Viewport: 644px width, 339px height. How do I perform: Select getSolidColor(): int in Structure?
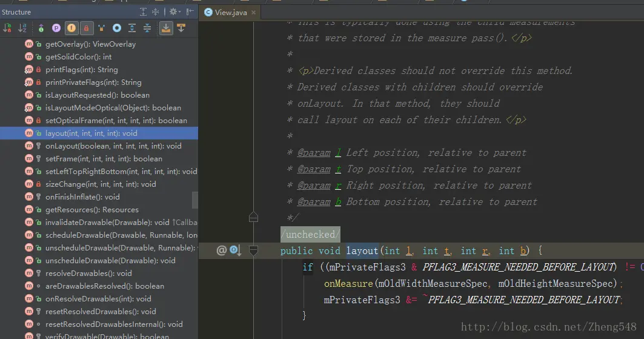click(x=78, y=57)
